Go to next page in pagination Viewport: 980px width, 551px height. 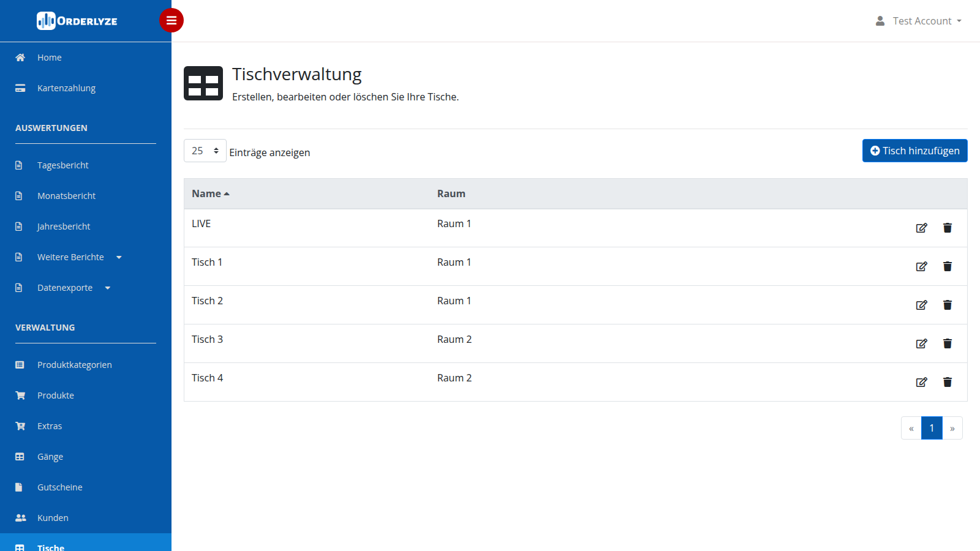coord(952,428)
